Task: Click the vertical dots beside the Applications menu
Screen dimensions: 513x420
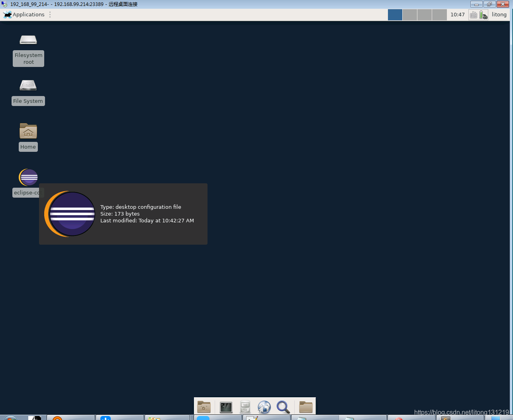Action: pos(50,14)
